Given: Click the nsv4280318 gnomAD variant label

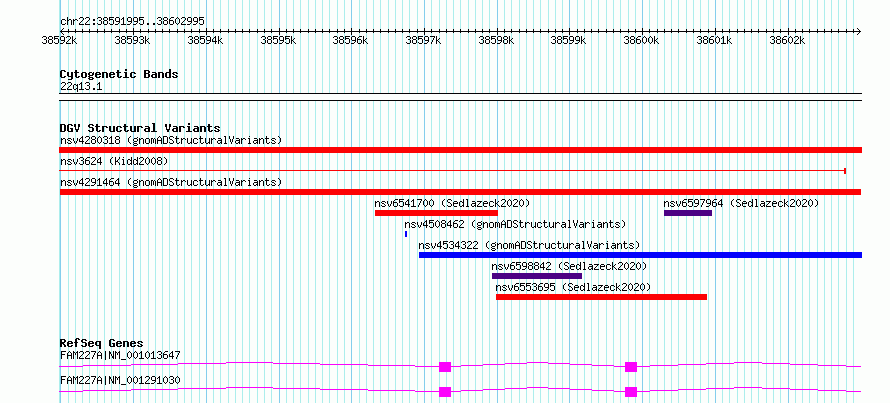Looking at the screenshot, I should 171,140.
